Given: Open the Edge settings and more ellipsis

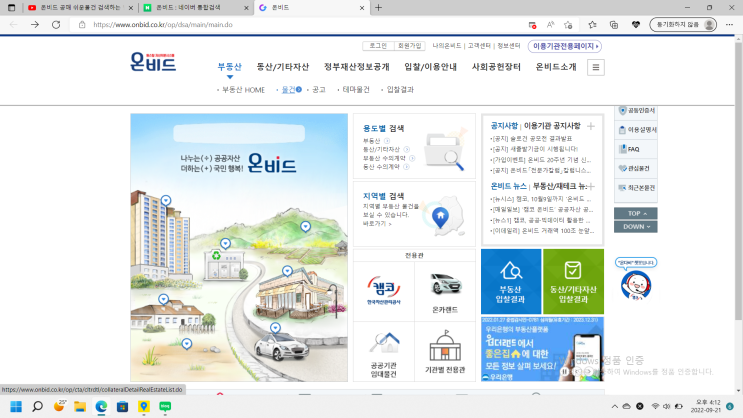Looking at the screenshot, I should point(729,25).
